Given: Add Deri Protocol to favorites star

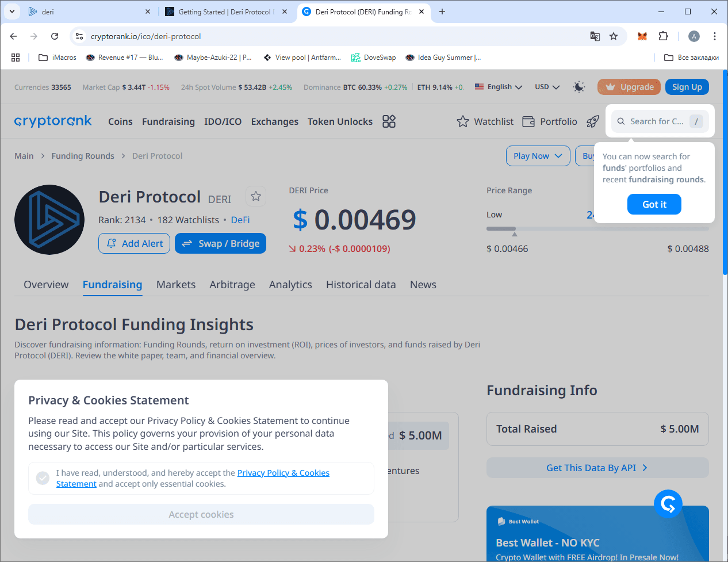Looking at the screenshot, I should tap(256, 196).
